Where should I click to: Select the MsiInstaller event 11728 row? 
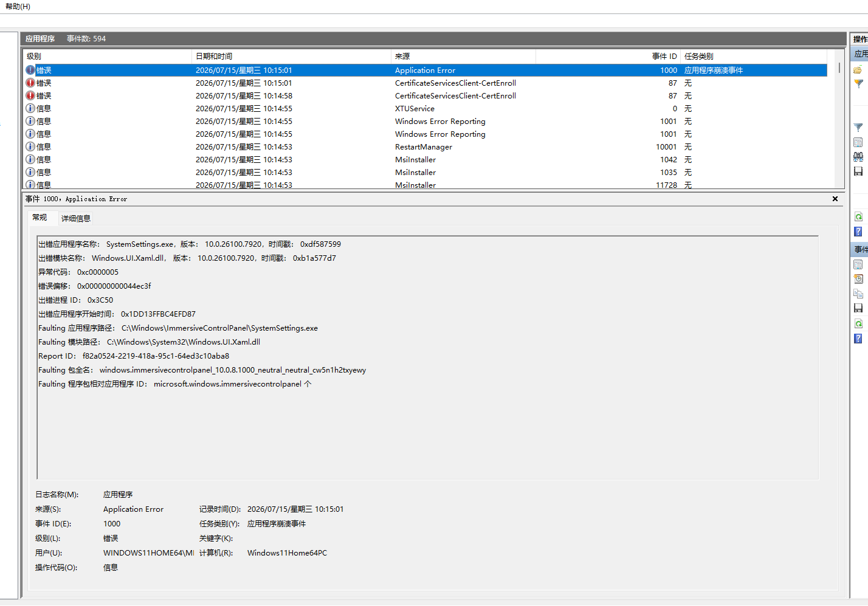pyautogui.click(x=425, y=184)
